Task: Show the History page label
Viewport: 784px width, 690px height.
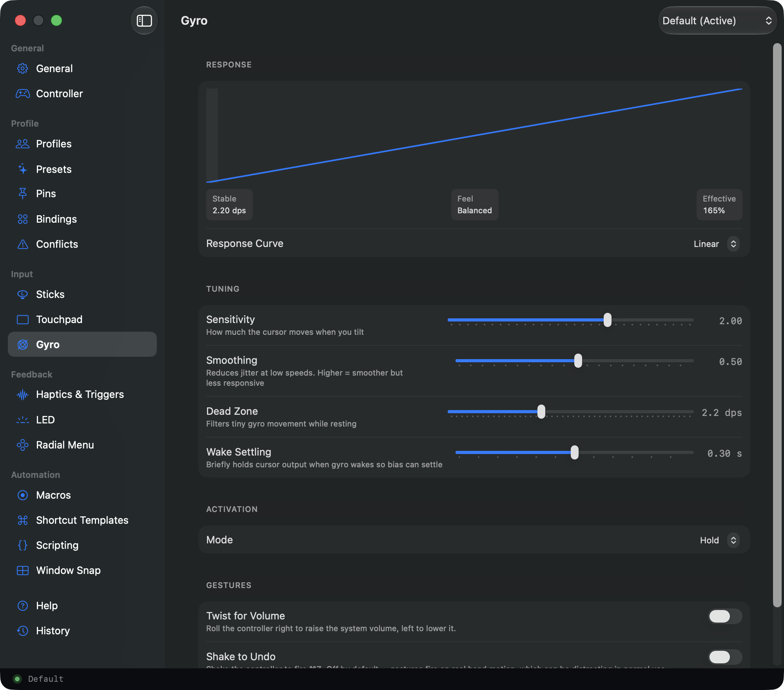Action: click(x=53, y=631)
